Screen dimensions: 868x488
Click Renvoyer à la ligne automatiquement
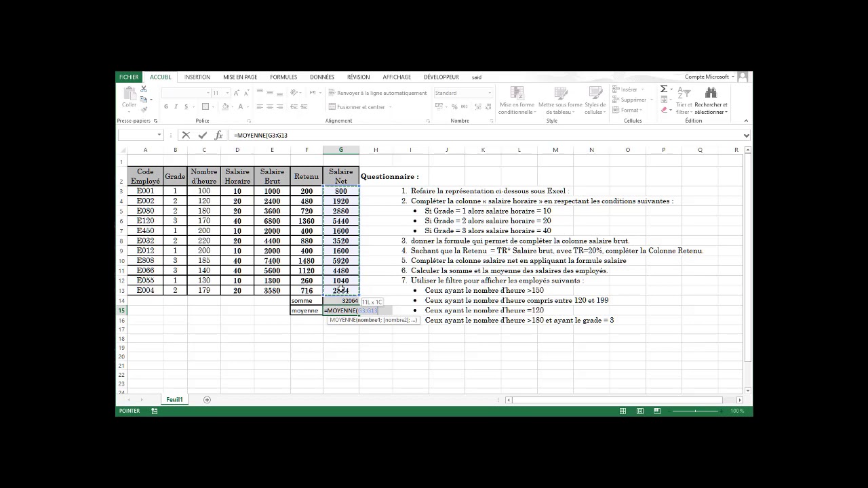pyautogui.click(x=378, y=93)
